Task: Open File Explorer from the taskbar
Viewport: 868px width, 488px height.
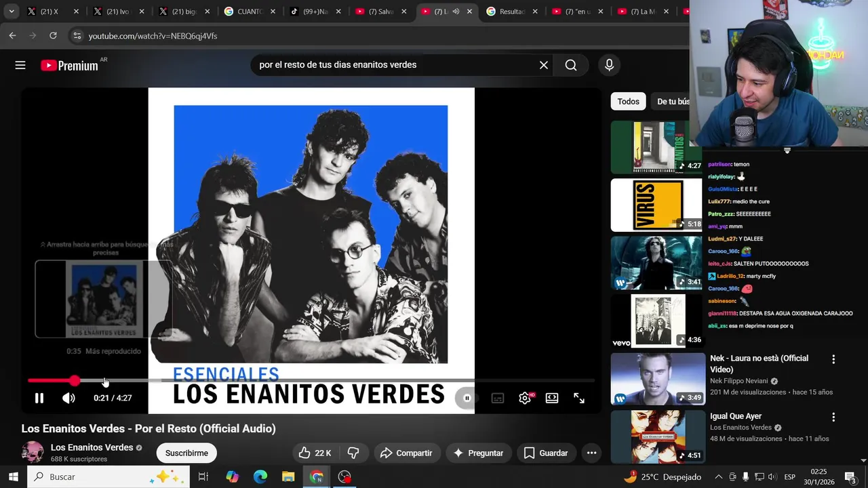Action: 288,476
